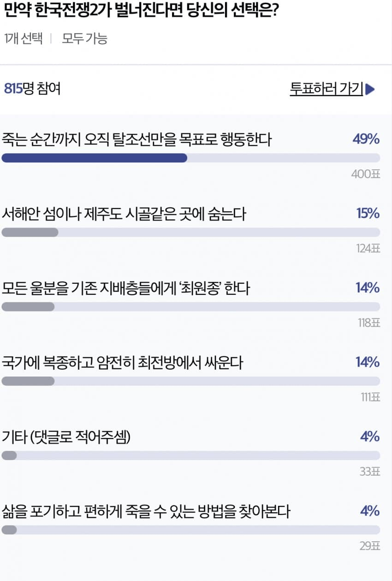Image resolution: width=392 pixels, height=581 pixels.
Task: Click the 모두 가능 label
Action: point(84,39)
